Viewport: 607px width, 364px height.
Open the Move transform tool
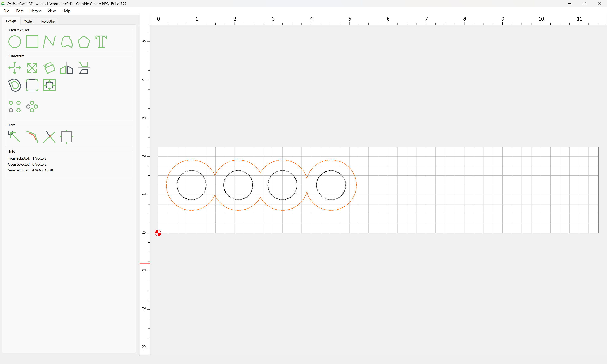coord(15,68)
